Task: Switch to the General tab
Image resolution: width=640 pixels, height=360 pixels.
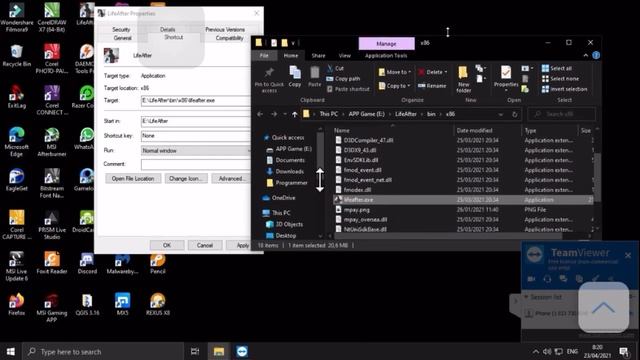Action: point(122,38)
